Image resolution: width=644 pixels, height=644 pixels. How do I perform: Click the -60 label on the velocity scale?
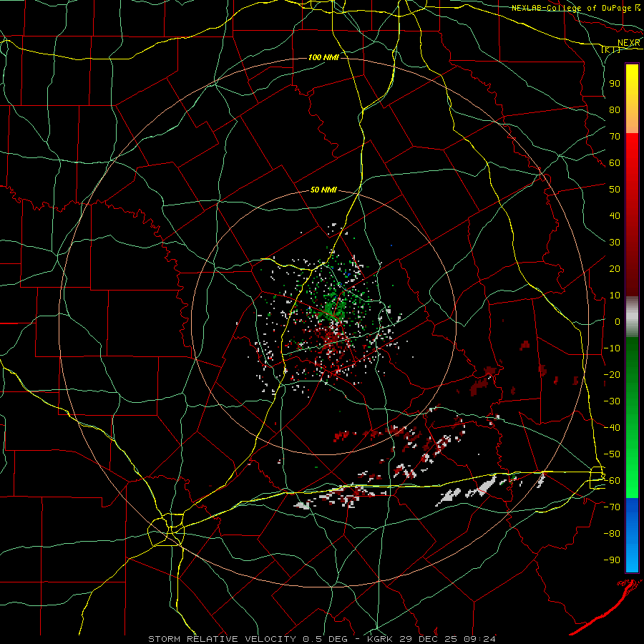tap(612, 481)
